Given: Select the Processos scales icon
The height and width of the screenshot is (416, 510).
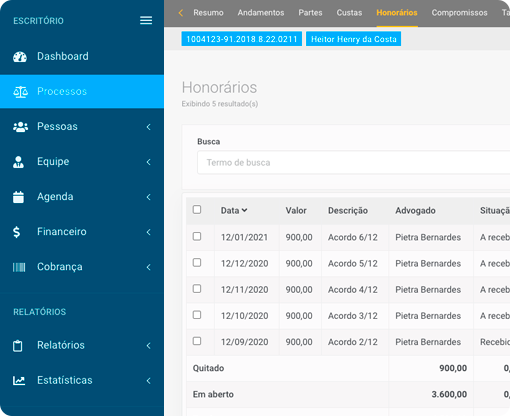Looking at the screenshot, I should coord(20,92).
